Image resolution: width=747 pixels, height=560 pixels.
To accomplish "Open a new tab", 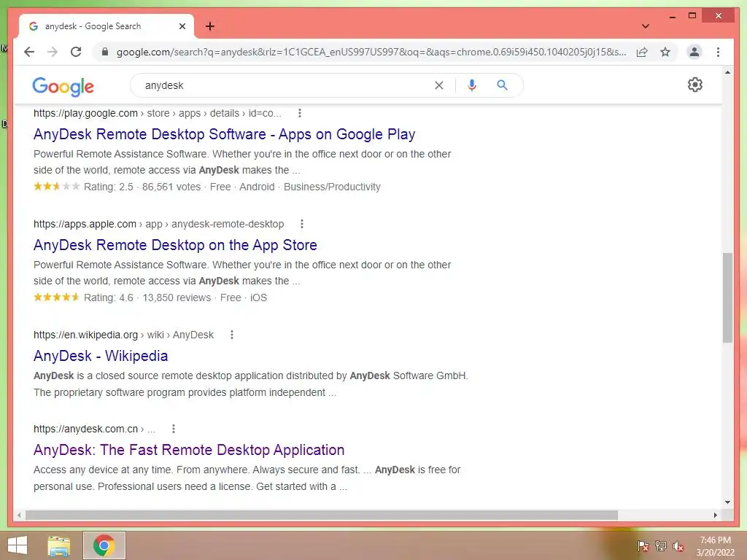I will pos(210,26).
